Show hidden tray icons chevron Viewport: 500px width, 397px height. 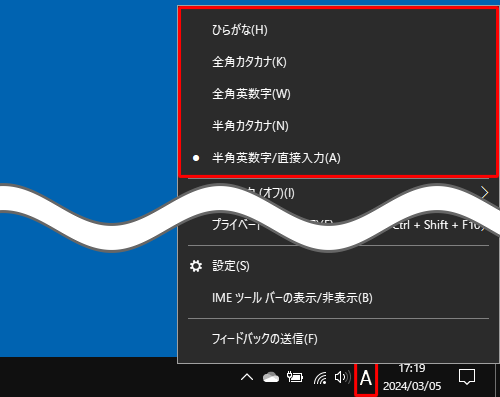coord(247,378)
